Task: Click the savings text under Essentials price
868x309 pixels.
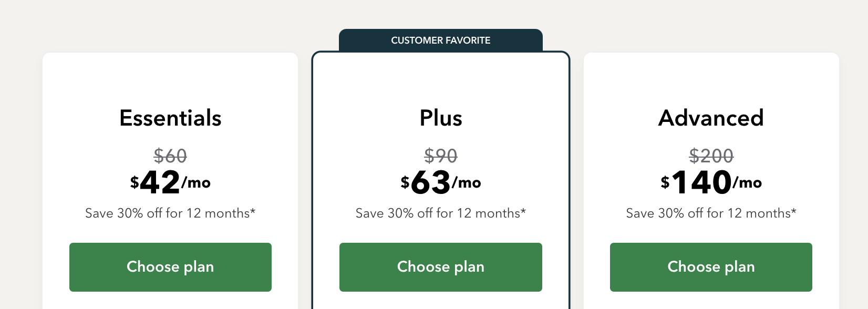Action: pos(167,213)
